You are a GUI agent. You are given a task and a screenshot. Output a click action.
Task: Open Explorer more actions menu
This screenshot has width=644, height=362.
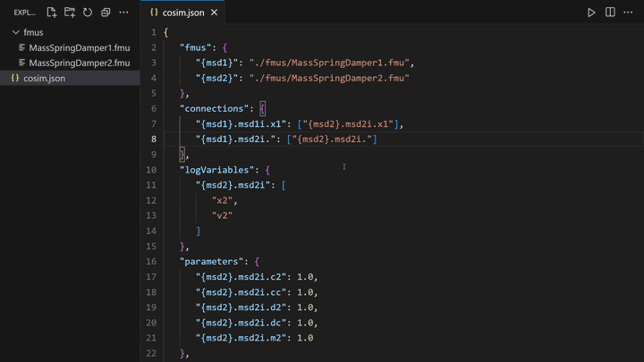pos(123,13)
